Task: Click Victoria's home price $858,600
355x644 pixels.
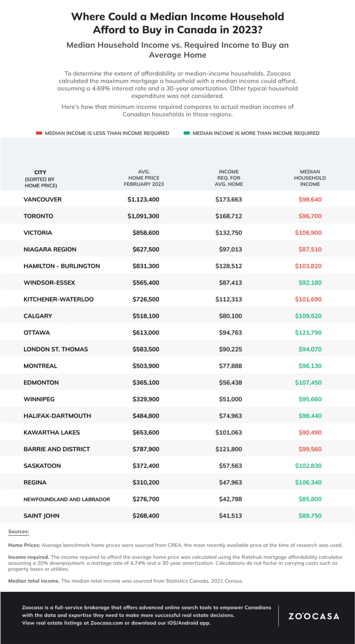Action: coord(146,233)
